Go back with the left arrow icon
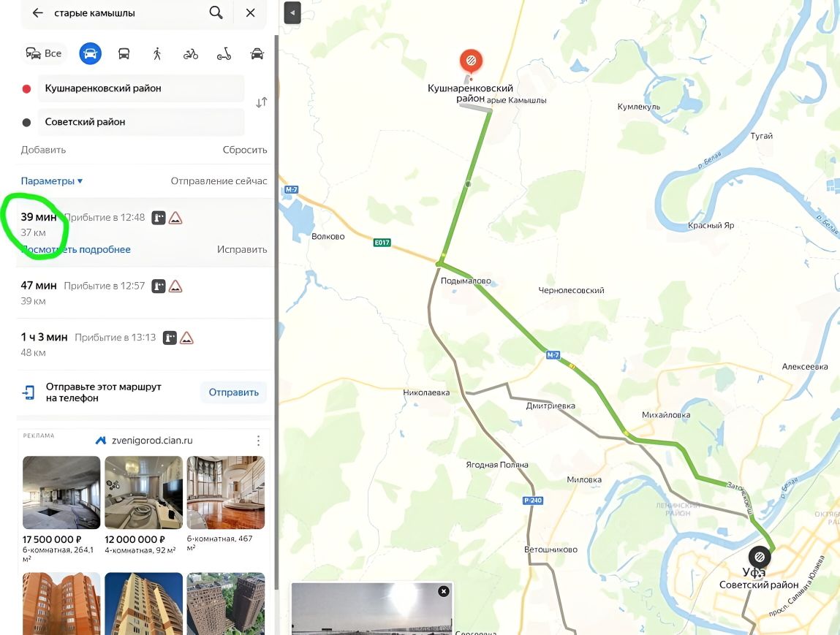 coord(37,13)
